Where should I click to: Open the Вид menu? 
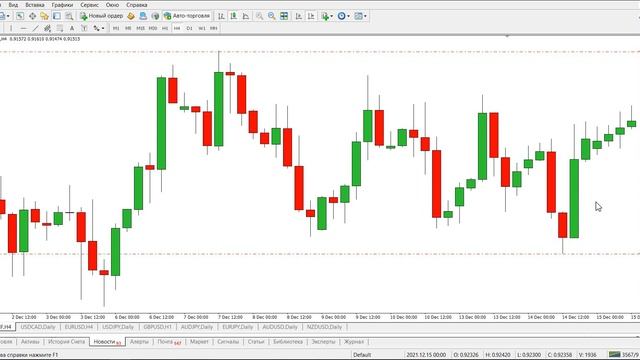pyautogui.click(x=13, y=5)
